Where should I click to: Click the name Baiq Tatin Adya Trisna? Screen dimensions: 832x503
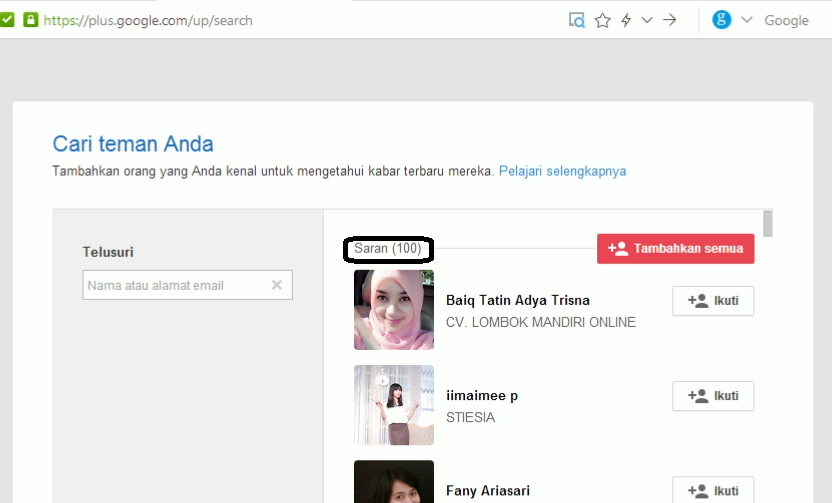click(x=517, y=300)
